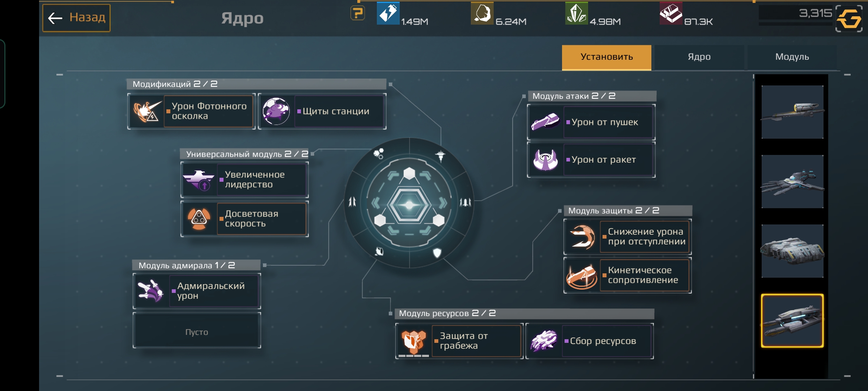868x391 pixels.
Task: Select the Сбор ресурсов gathering icon
Action: (x=544, y=341)
